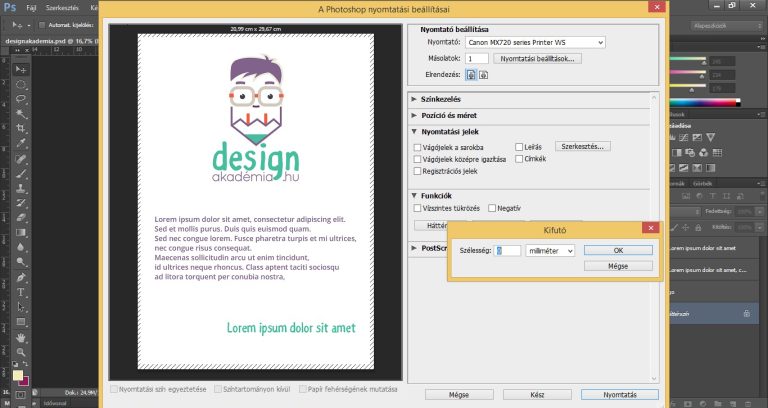Screen dimensions: 768x408
Task: Open the Nyomtató printer dropdown
Action: click(x=535, y=43)
